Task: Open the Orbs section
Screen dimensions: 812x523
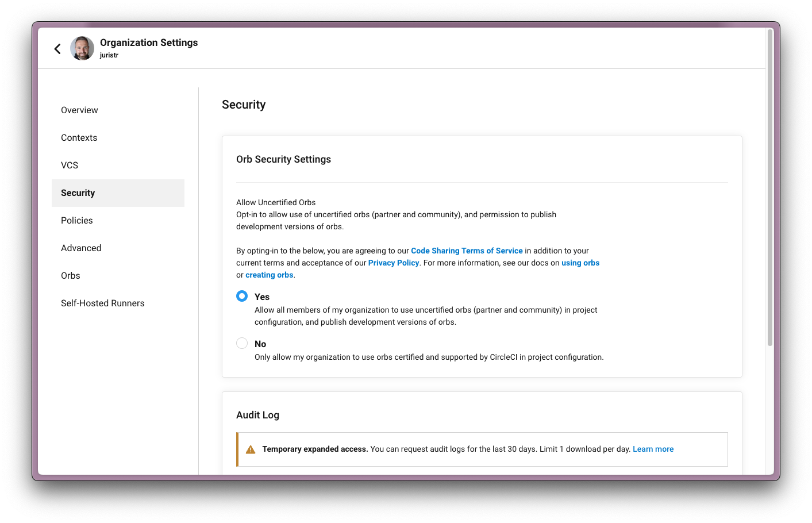Action: (x=70, y=275)
